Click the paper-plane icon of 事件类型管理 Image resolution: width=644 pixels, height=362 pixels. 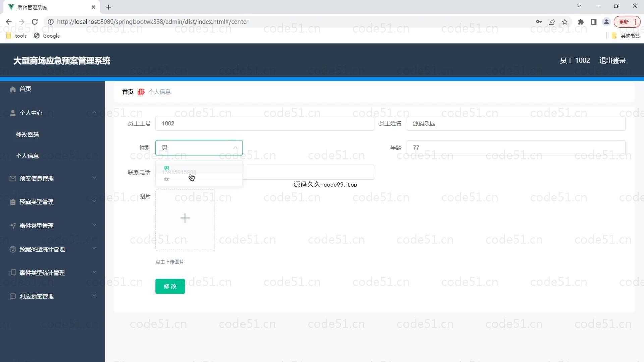[x=13, y=226]
